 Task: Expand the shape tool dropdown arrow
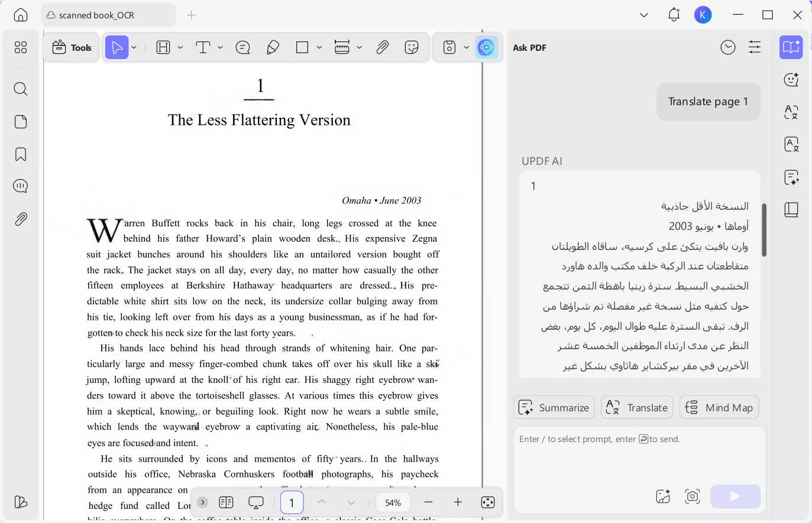pyautogui.click(x=319, y=47)
